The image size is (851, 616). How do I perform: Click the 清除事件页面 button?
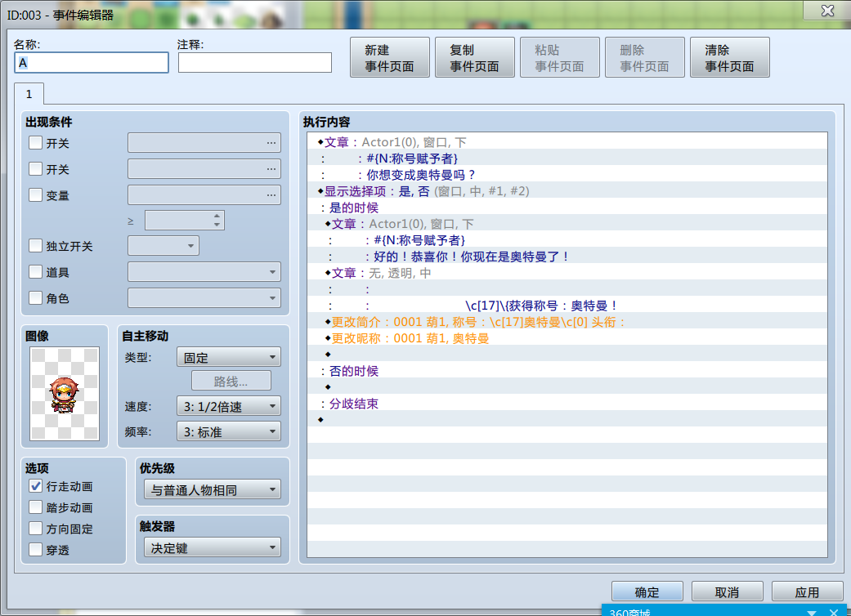click(730, 57)
